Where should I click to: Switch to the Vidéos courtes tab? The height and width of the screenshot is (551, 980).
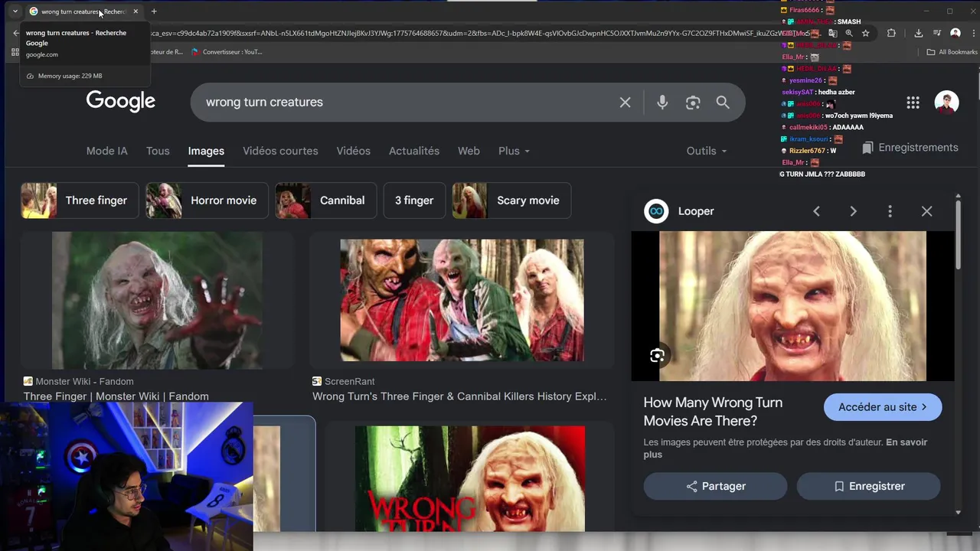(x=280, y=152)
